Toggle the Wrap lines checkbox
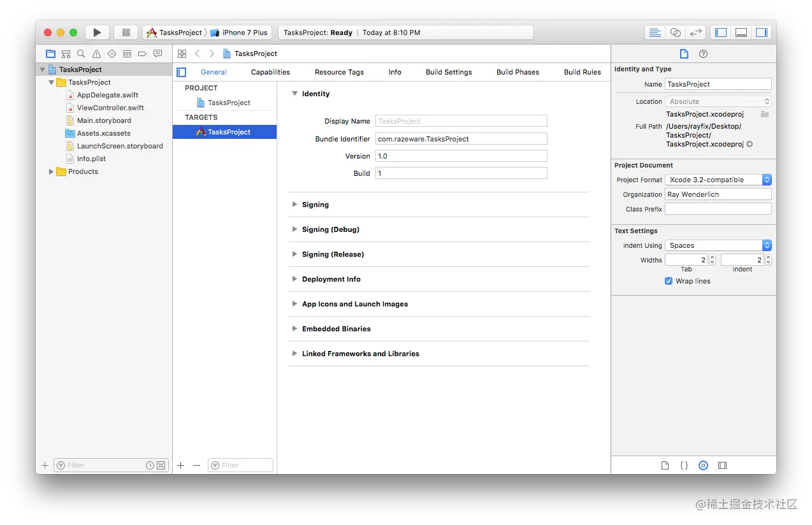812x525 pixels. pos(669,281)
